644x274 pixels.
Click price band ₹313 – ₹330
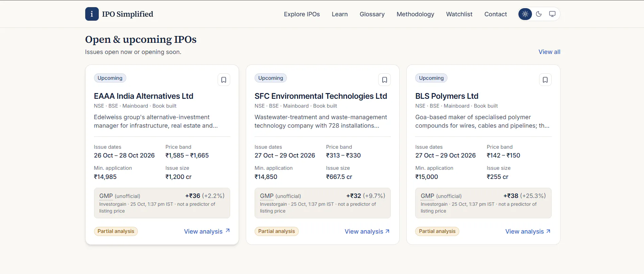[x=343, y=156]
